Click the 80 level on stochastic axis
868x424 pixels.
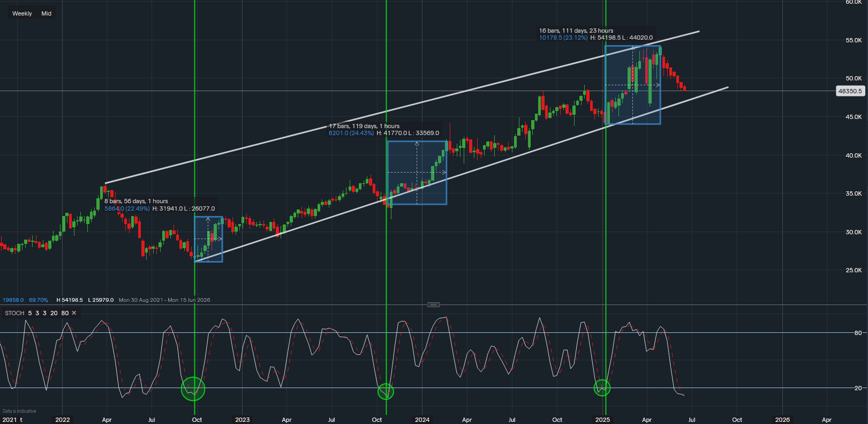(x=858, y=333)
